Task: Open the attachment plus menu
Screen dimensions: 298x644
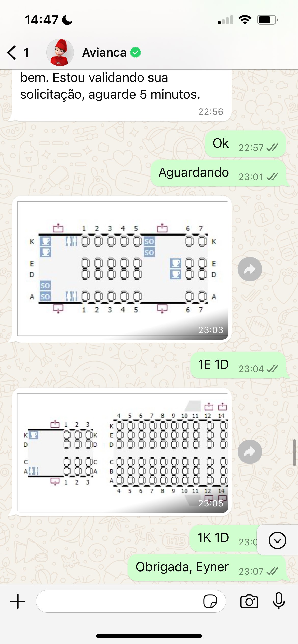Action: click(18, 601)
